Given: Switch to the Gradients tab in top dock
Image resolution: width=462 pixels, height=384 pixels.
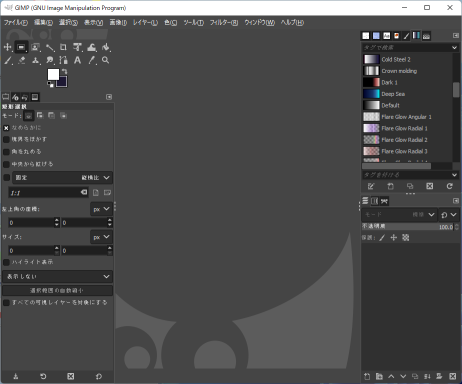Looking at the screenshot, I should coord(416,35).
